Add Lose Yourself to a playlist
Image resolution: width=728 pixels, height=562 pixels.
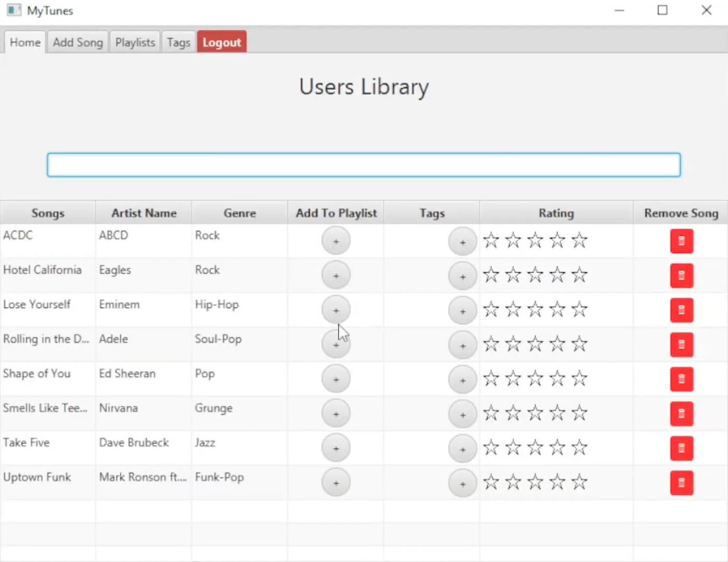coord(336,310)
